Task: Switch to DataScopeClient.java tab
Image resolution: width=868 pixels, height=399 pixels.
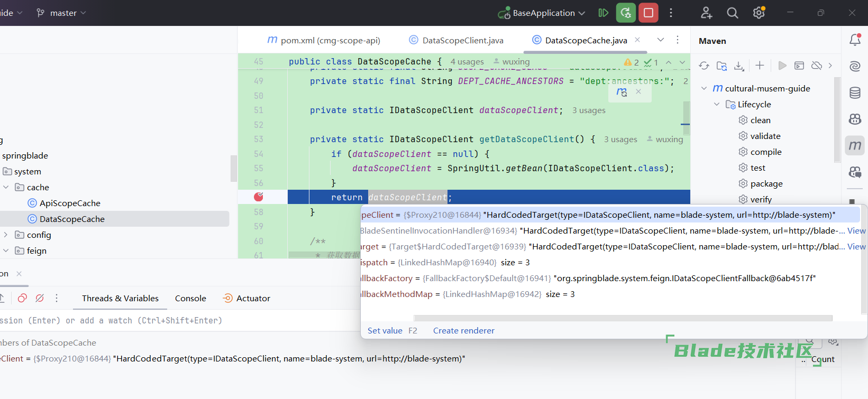Action: pyautogui.click(x=456, y=40)
